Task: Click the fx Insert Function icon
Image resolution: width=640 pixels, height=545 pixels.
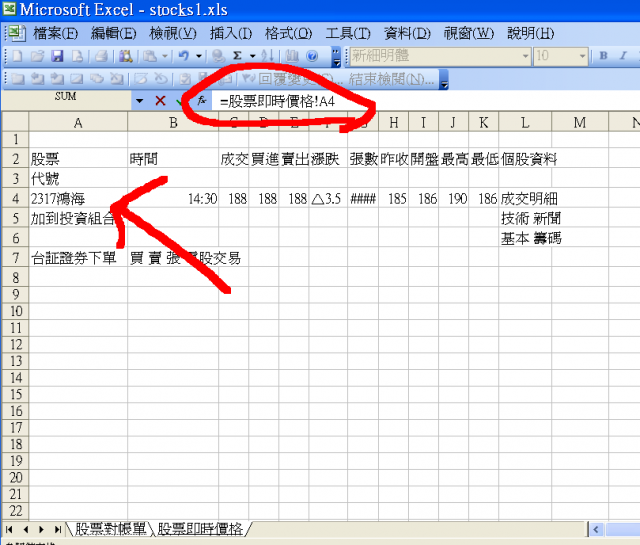Action: point(202,100)
